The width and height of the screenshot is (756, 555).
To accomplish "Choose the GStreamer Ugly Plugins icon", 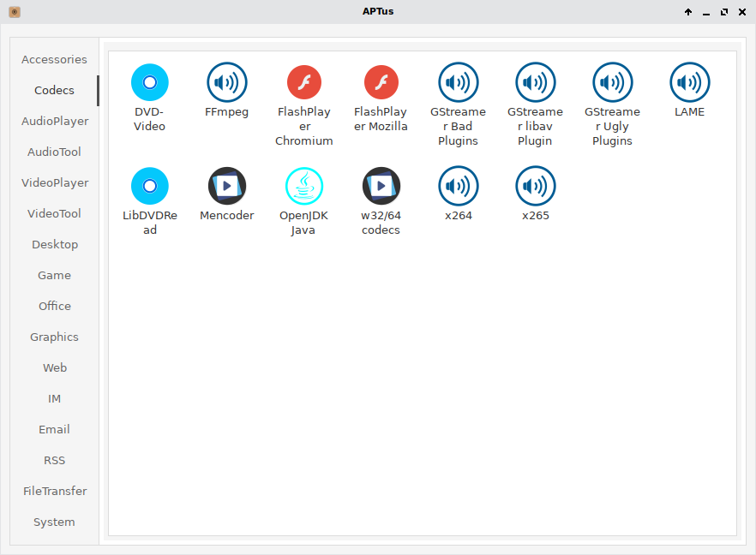I will point(612,82).
